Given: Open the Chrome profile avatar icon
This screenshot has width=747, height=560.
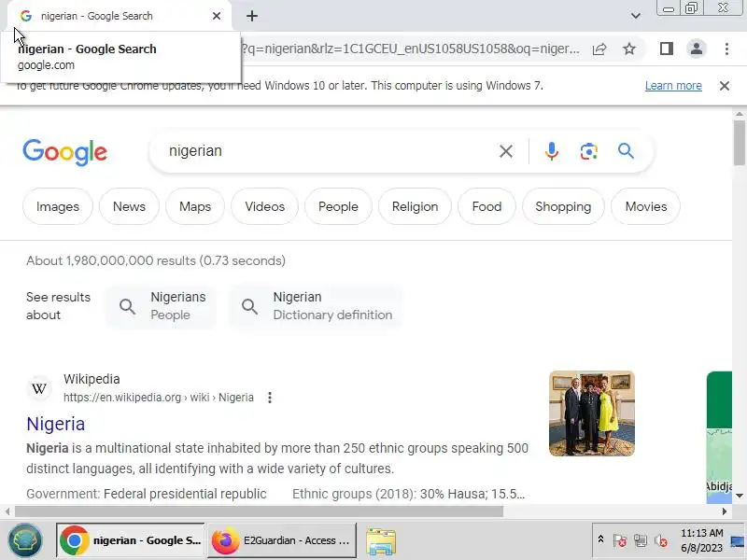Looking at the screenshot, I should coord(696,49).
